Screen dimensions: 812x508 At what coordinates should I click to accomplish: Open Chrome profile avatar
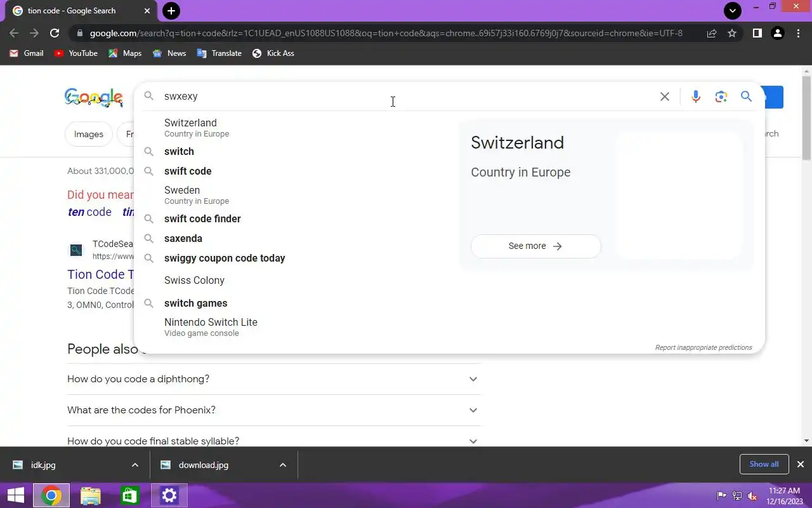pos(778,33)
